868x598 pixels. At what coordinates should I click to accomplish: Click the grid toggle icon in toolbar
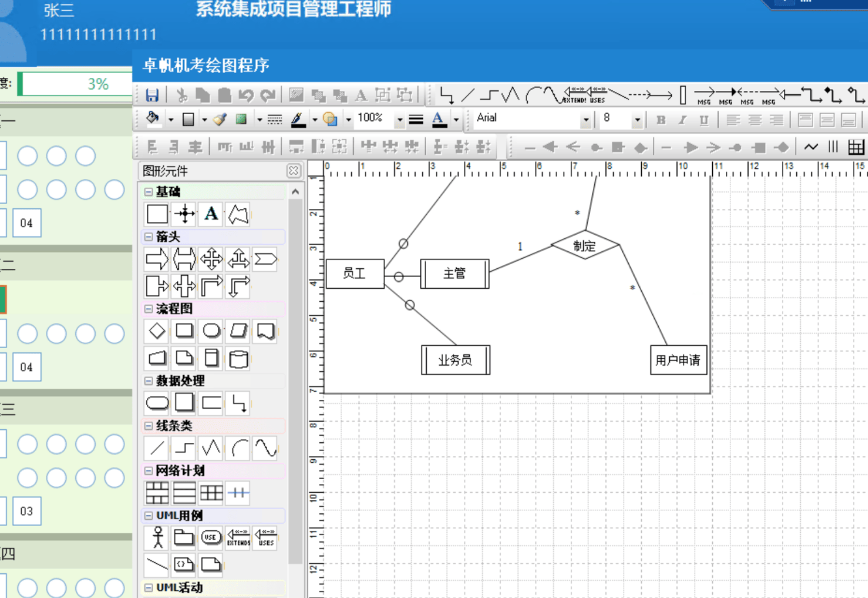coord(856,147)
